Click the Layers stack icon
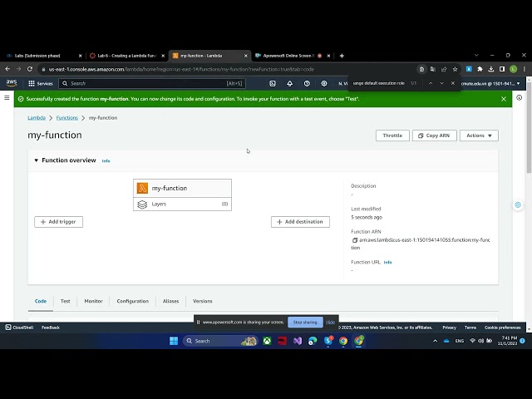Screen dimensions: 532x399 [x=142, y=204]
